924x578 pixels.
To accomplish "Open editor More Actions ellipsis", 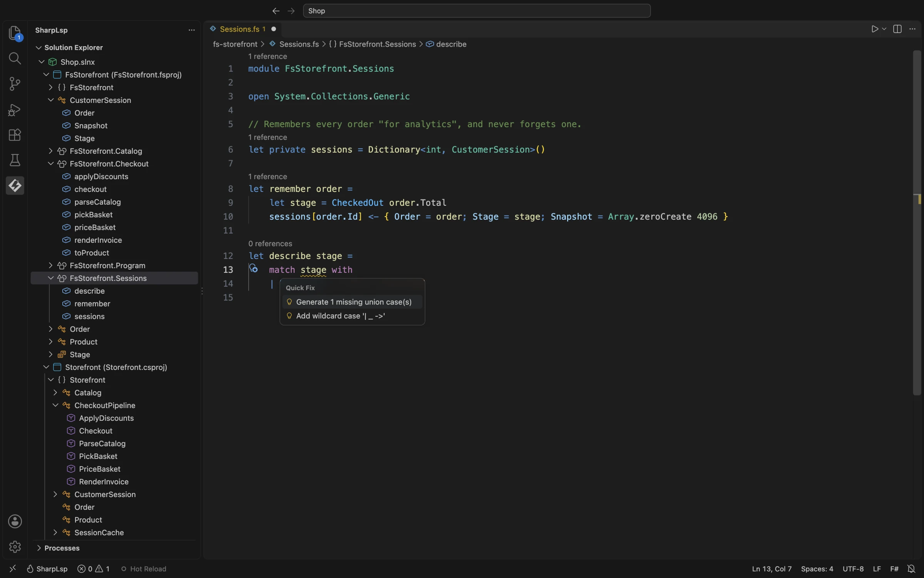I will tap(912, 29).
